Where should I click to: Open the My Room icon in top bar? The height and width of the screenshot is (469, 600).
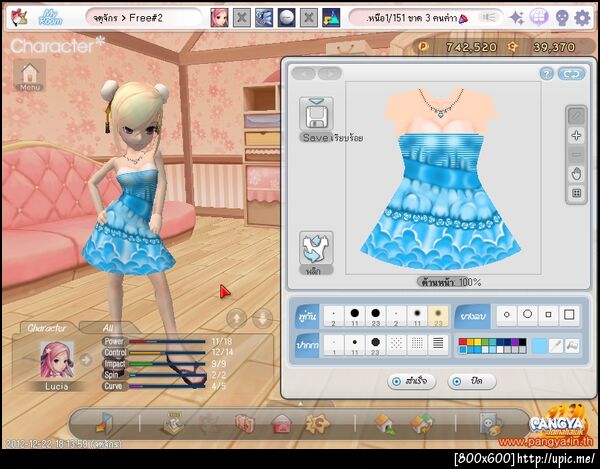coord(50,18)
